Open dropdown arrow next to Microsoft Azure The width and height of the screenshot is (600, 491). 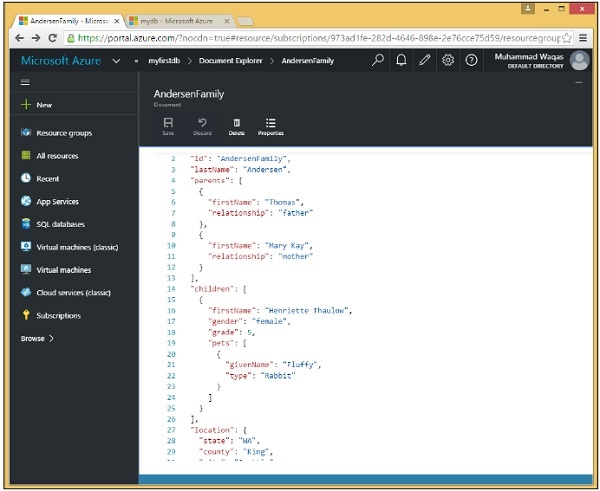click(118, 61)
